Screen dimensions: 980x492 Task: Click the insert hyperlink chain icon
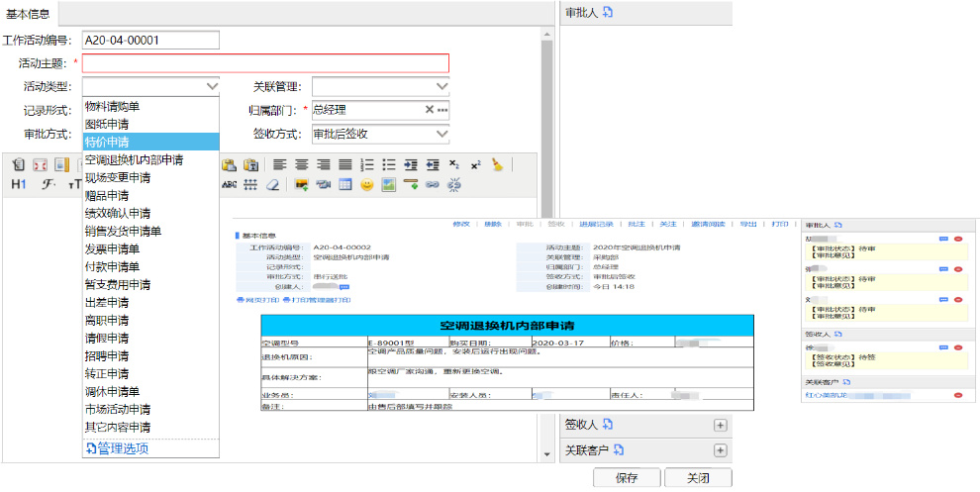[433, 184]
